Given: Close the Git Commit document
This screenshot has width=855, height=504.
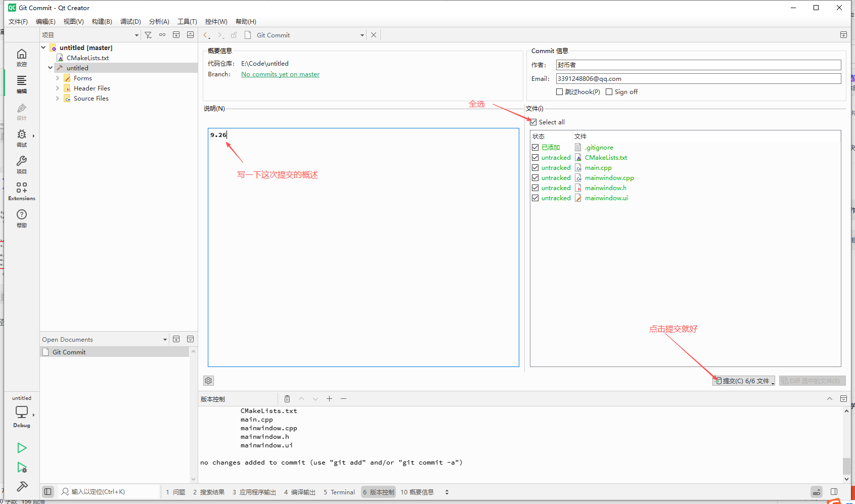Looking at the screenshot, I should pyautogui.click(x=374, y=35).
